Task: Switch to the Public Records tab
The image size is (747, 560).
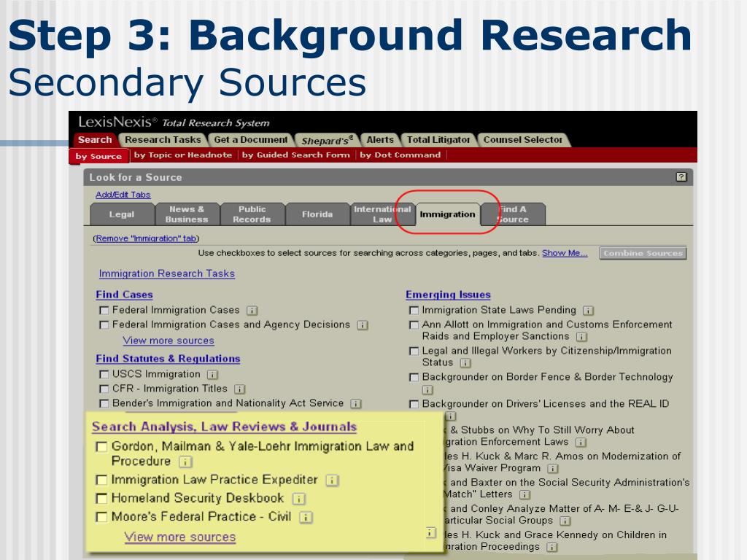Action: click(252, 214)
